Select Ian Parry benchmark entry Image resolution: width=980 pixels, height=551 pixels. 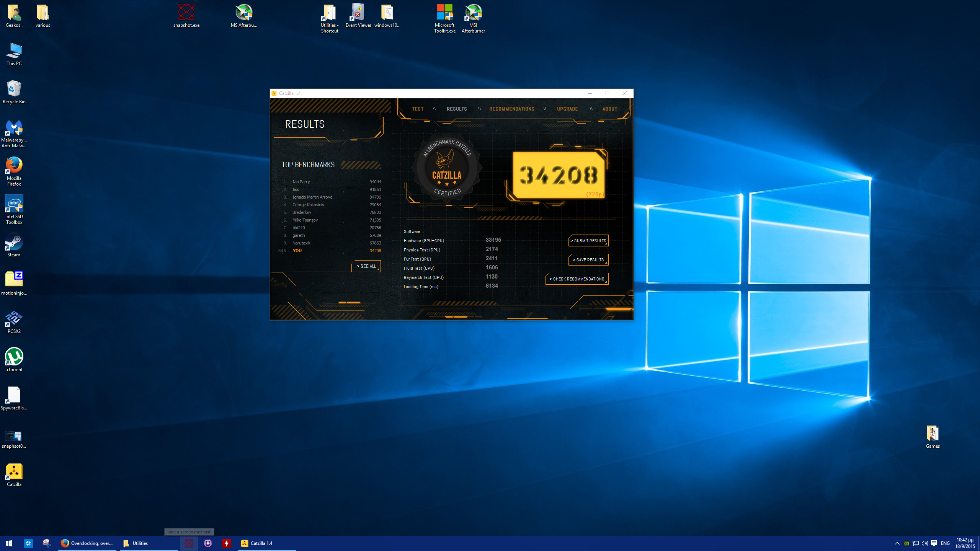coord(332,182)
